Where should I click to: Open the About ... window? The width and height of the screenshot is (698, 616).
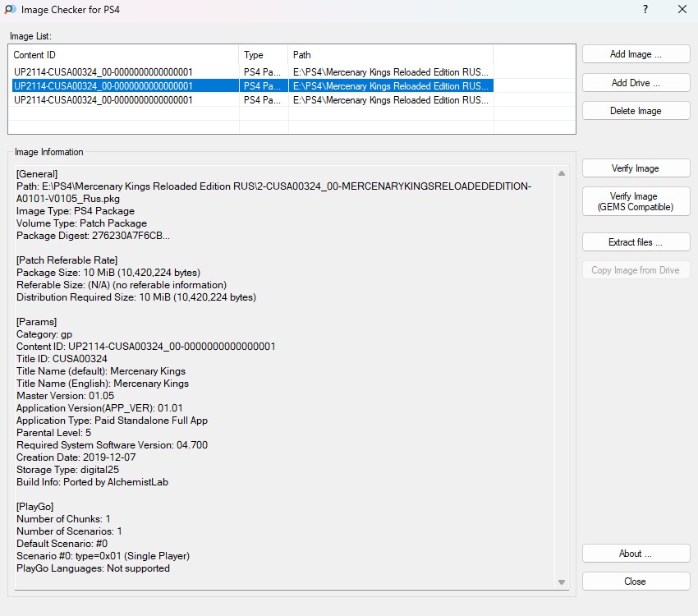[x=636, y=554]
